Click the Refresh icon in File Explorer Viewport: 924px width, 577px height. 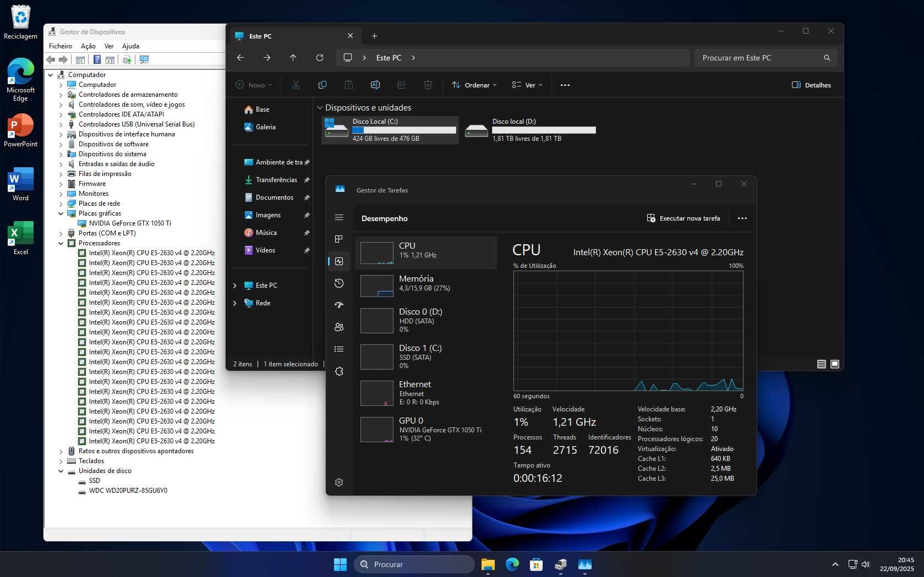320,58
